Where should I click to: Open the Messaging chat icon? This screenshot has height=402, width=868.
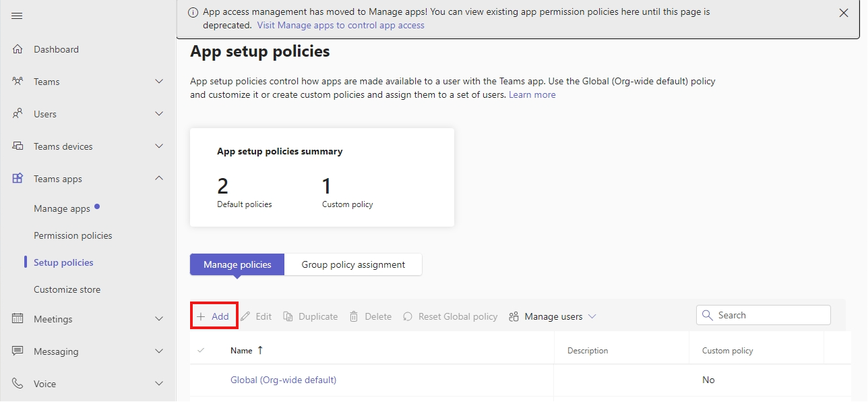18,351
